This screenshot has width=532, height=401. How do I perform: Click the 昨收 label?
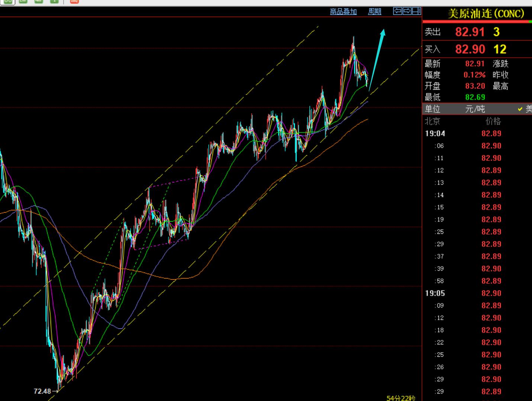500,75
